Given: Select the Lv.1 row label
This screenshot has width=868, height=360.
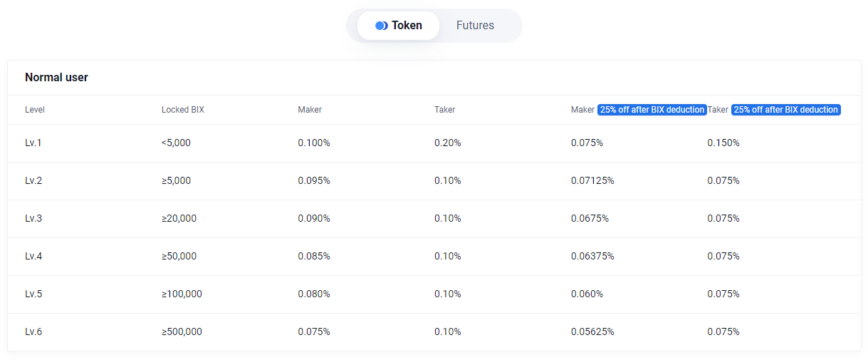Looking at the screenshot, I should tap(33, 143).
